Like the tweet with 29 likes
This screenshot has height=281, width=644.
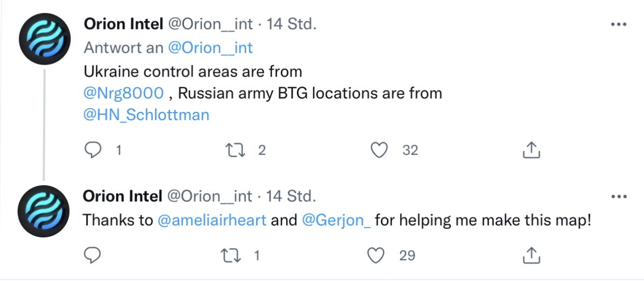380,255
